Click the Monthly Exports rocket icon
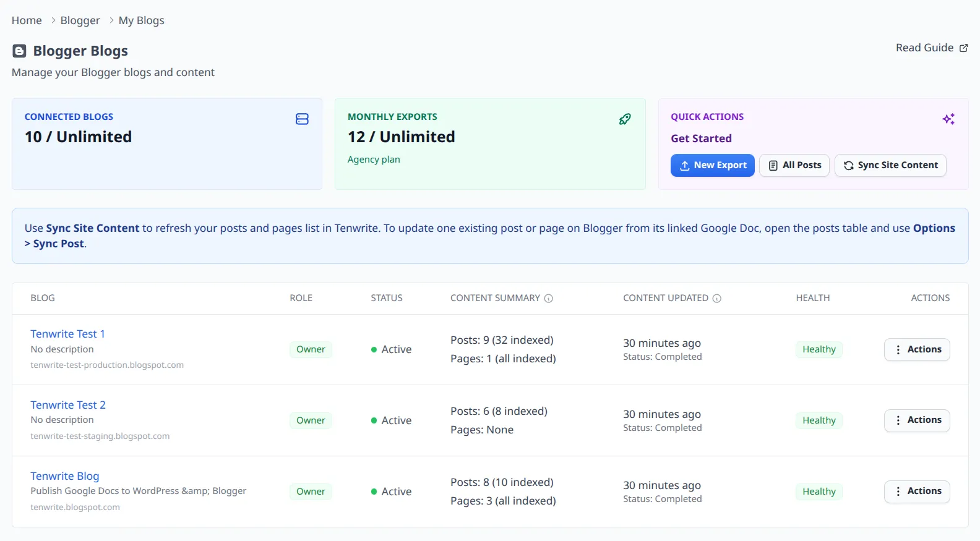The image size is (980, 541). [625, 119]
